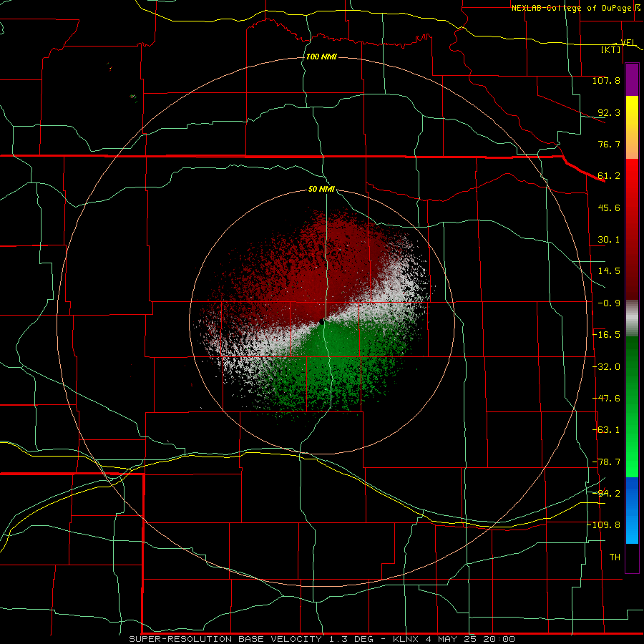
Task: Click the 14.5 velocity scale value
Action: 609,271
